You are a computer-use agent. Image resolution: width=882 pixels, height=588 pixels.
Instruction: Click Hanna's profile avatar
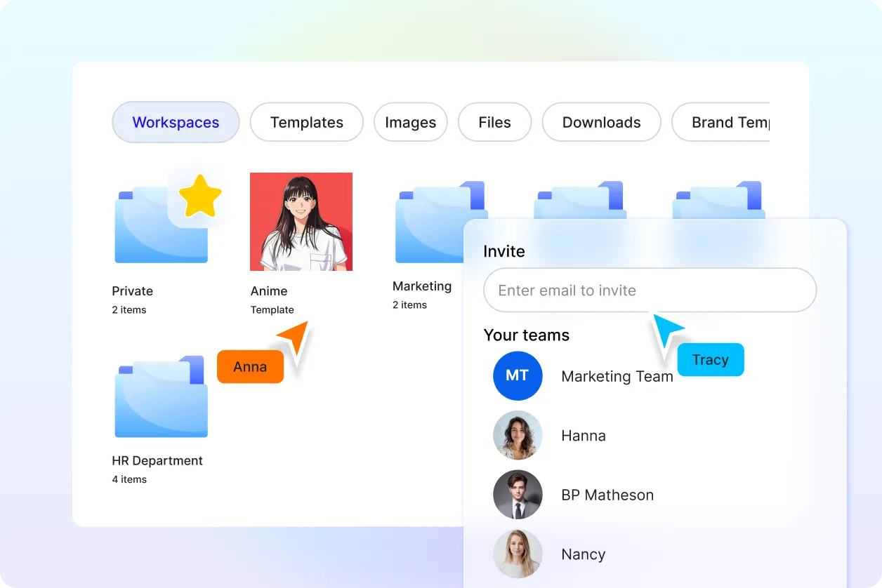pyautogui.click(x=518, y=435)
